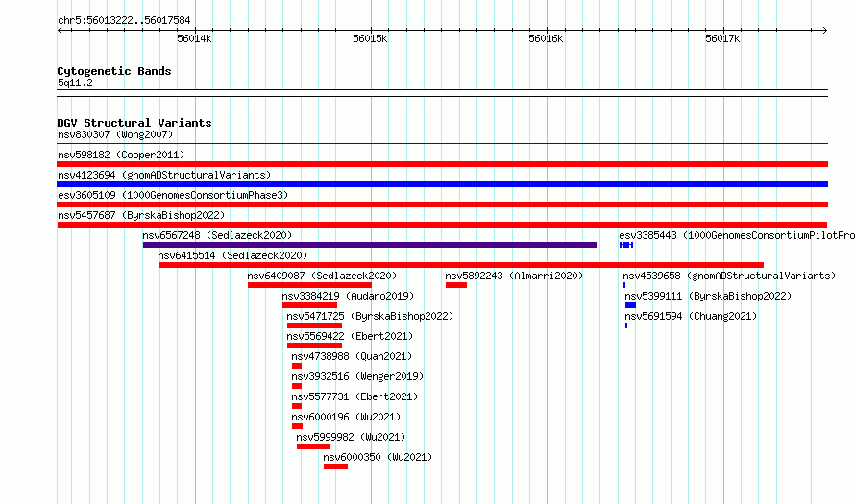Click nsv6000196 (Wu2021) label

click(x=346, y=417)
